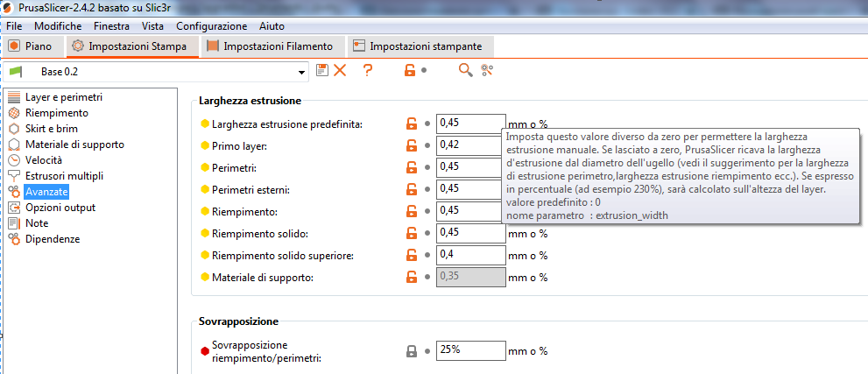This screenshot has width=868, height=374.
Task: Click the Riempimento solido superiore value field
Action: click(x=471, y=255)
